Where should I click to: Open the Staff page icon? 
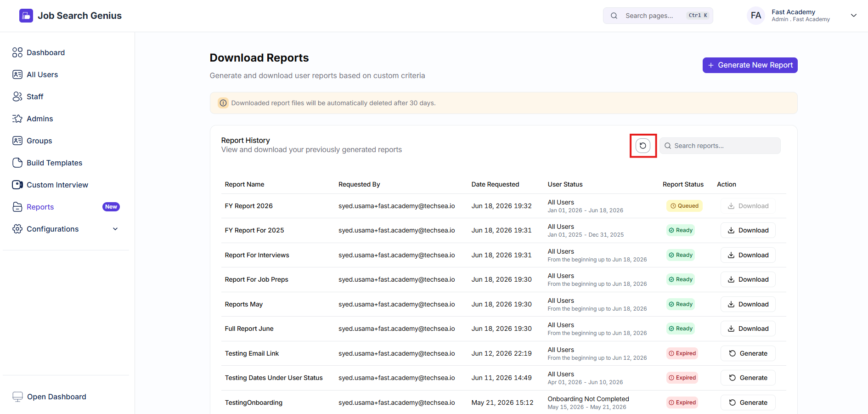coord(17,96)
